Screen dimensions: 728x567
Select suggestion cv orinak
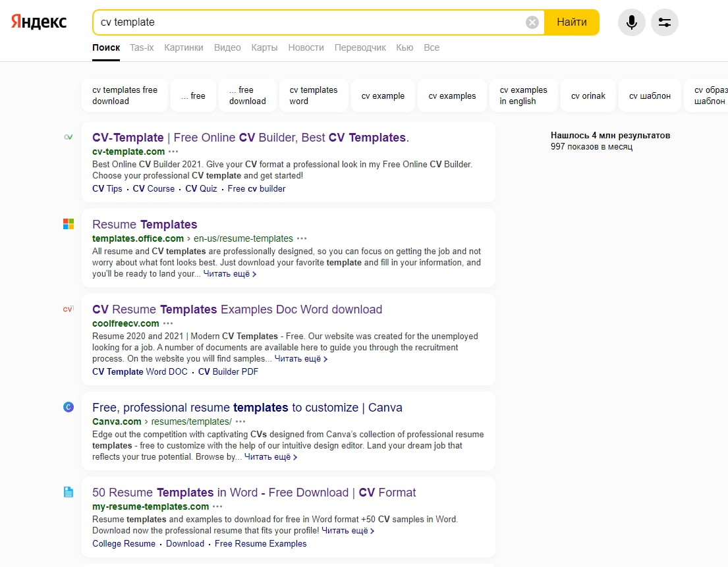(588, 95)
